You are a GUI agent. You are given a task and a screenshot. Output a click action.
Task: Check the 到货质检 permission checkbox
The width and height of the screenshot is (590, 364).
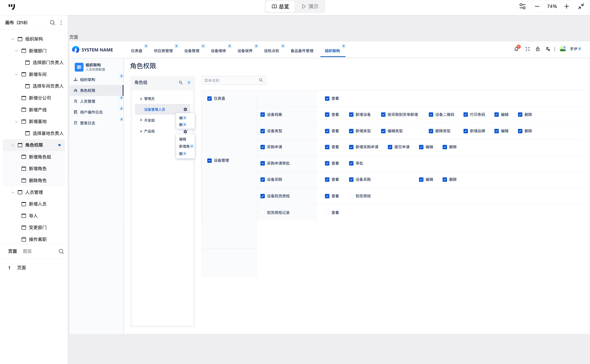click(351, 196)
